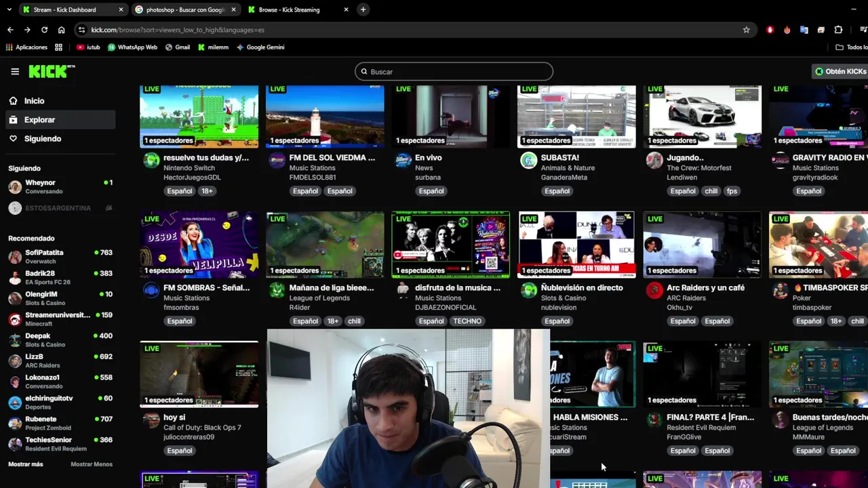Click the Buscar search field
This screenshot has width=868, height=488.
coord(454,71)
